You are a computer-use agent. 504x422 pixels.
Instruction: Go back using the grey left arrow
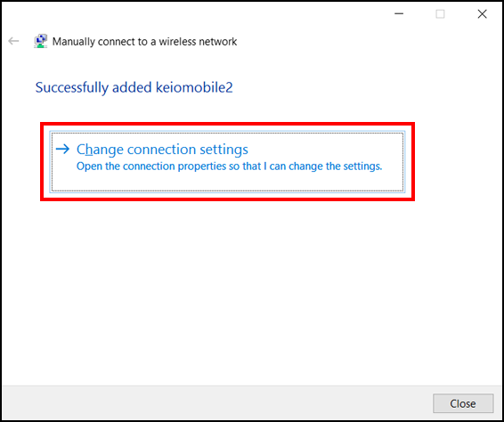13,41
